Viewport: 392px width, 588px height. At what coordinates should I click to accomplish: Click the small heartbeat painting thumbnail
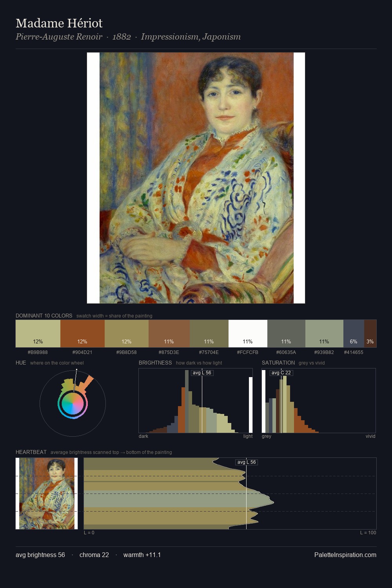click(x=47, y=494)
